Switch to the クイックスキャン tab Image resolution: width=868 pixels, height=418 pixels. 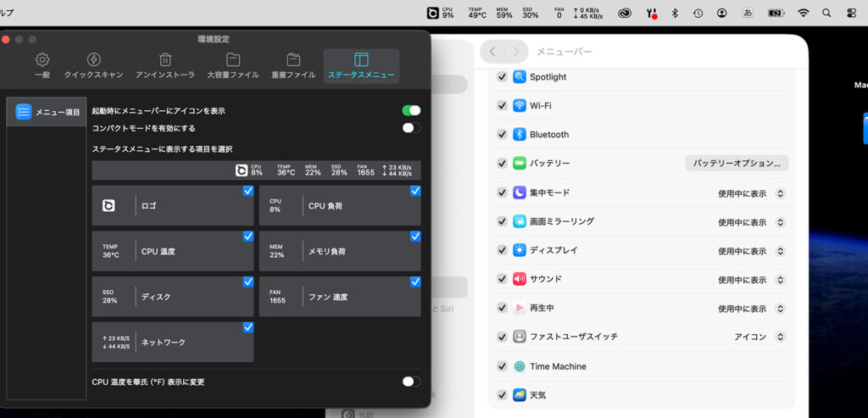[94, 60]
